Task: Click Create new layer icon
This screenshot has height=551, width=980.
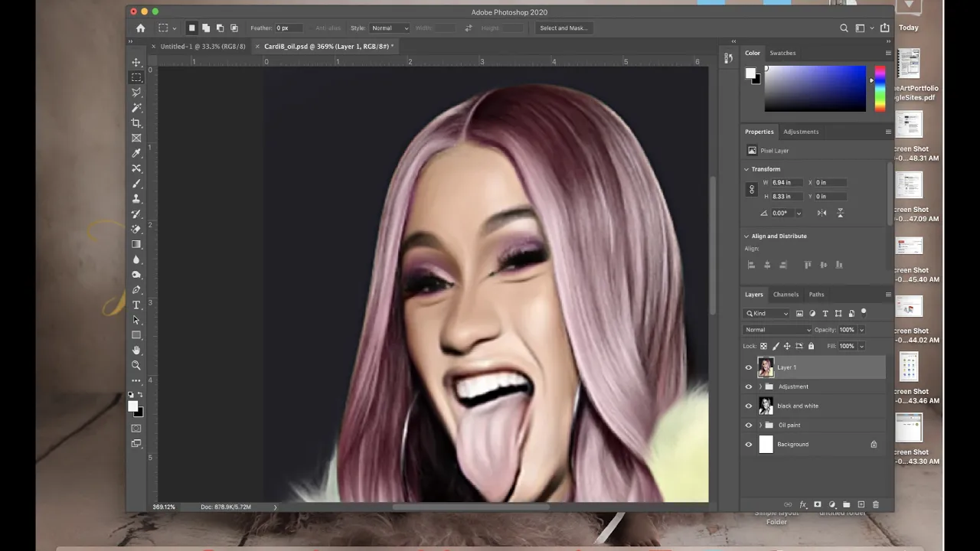Action: (861, 505)
